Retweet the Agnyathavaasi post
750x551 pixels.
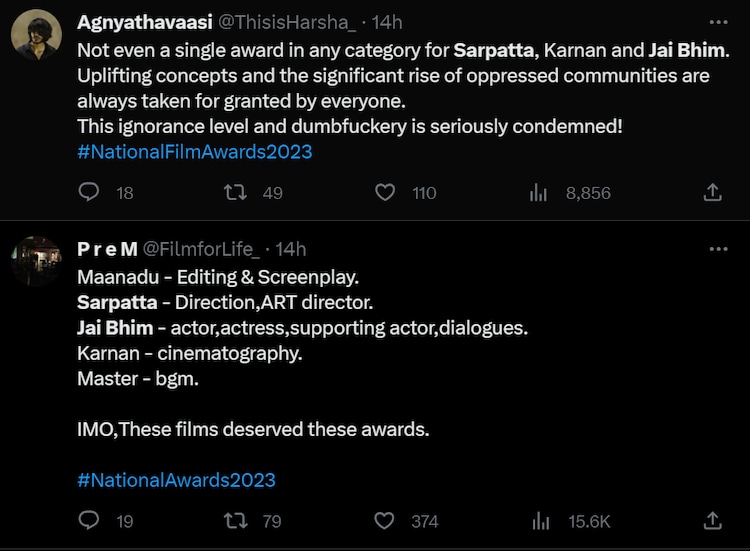[x=237, y=193]
